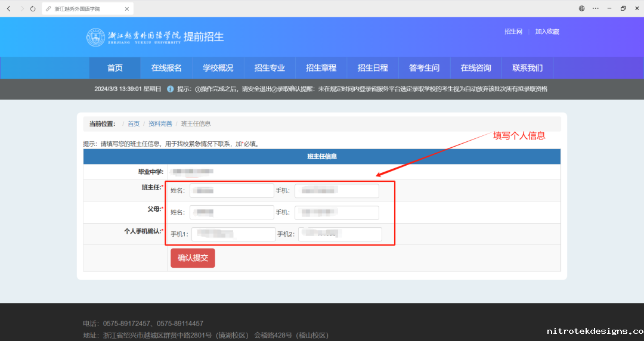Focus the 手机1 input field
Image resolution: width=644 pixels, height=341 pixels.
coord(233,234)
